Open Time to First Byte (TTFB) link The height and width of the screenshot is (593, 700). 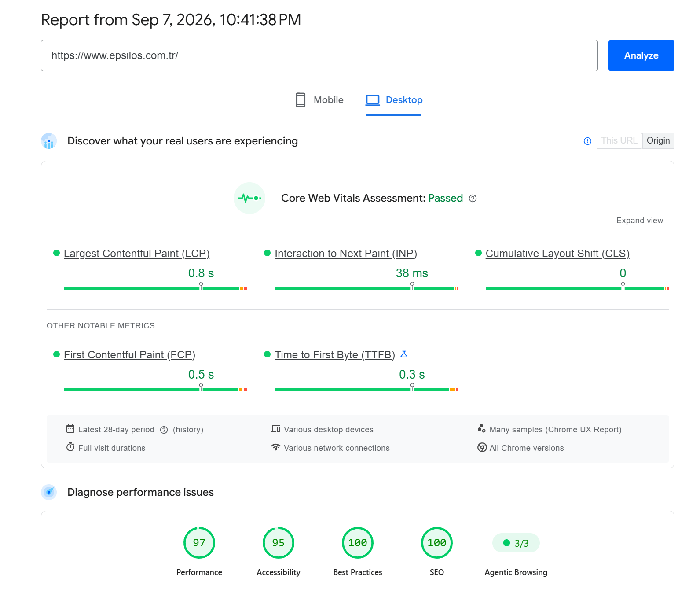(335, 355)
